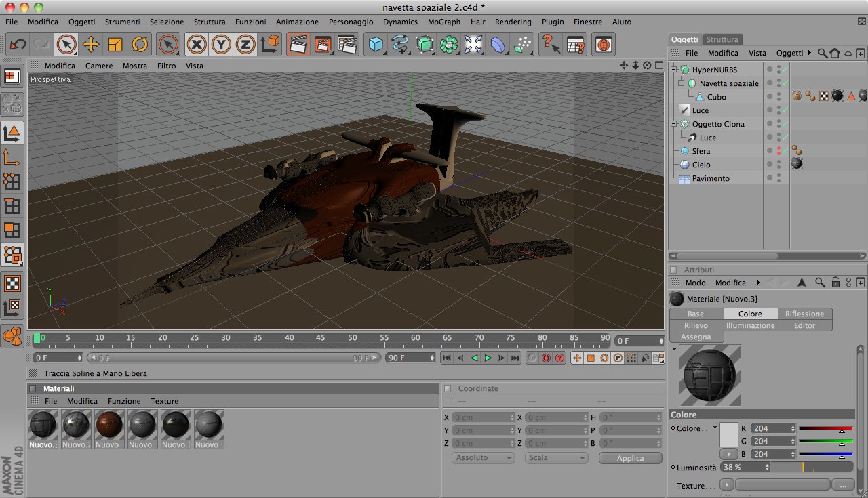
Task: Toggle the checkbox next to Coordinate
Action: (448, 389)
